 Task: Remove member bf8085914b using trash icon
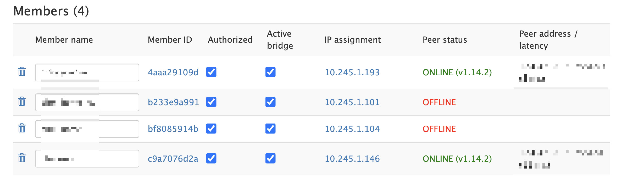(22, 128)
